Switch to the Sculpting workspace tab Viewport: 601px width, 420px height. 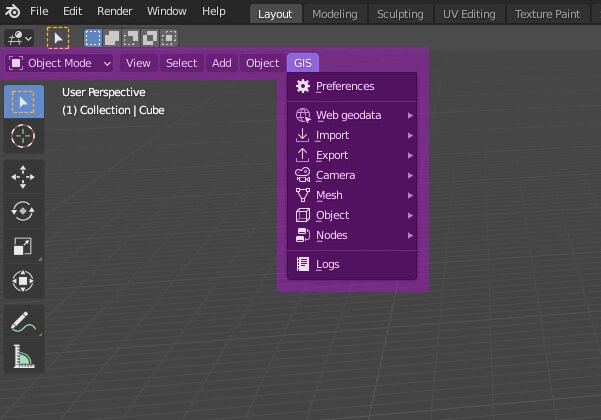coord(399,14)
